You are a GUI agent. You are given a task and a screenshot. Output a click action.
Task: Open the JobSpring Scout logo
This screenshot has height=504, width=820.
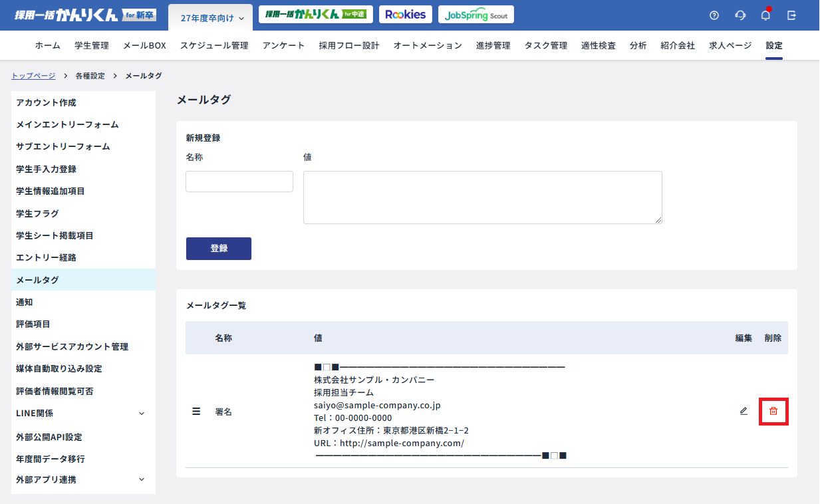476,14
